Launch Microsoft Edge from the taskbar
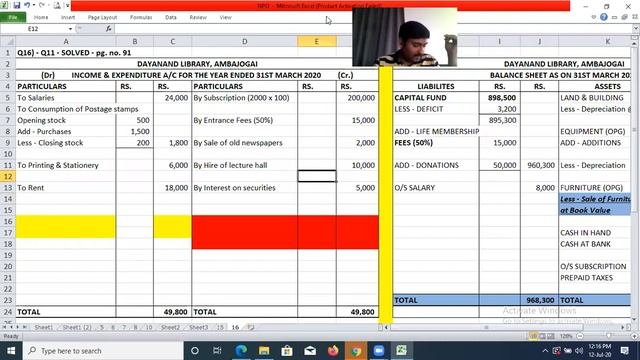This screenshot has width=640, height=360. click(x=241, y=351)
